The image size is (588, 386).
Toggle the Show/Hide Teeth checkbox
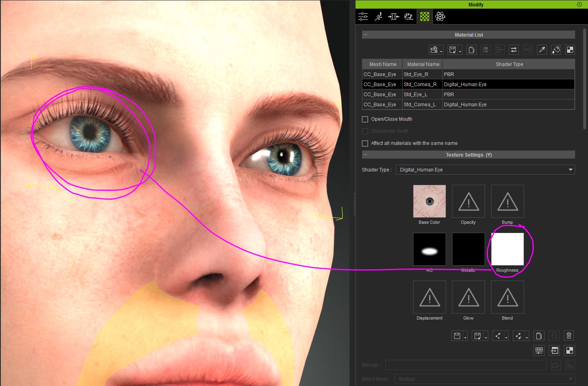coord(365,131)
